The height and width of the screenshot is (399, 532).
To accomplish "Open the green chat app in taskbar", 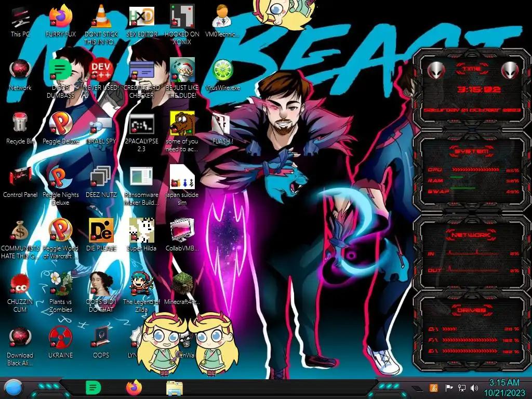I will [x=93, y=388].
